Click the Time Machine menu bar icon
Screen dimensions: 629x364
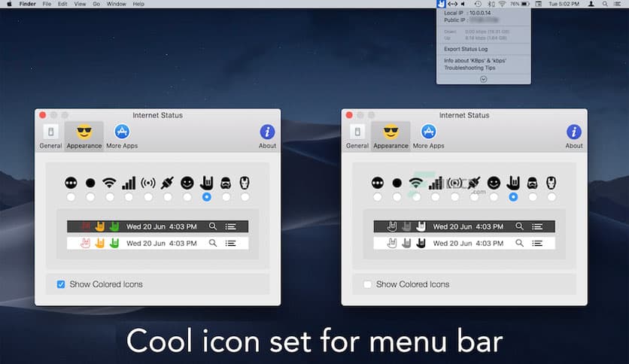(x=479, y=4)
